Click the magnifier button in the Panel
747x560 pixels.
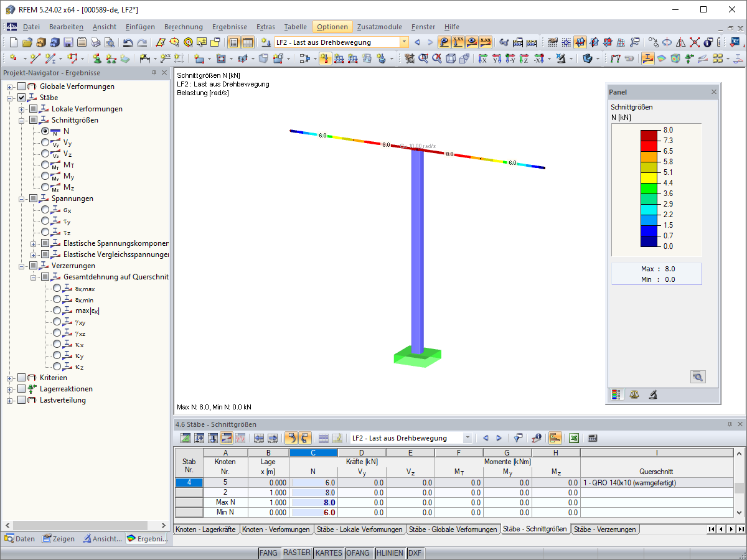[698, 376]
